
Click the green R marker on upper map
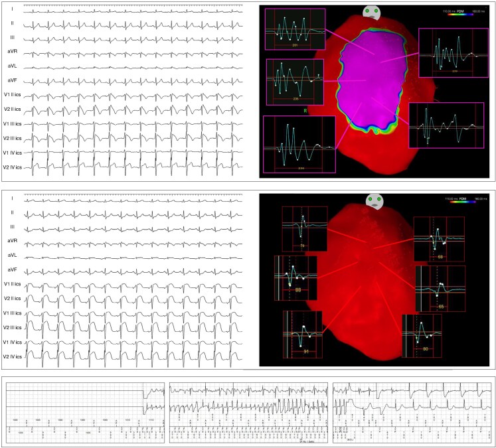305,111
